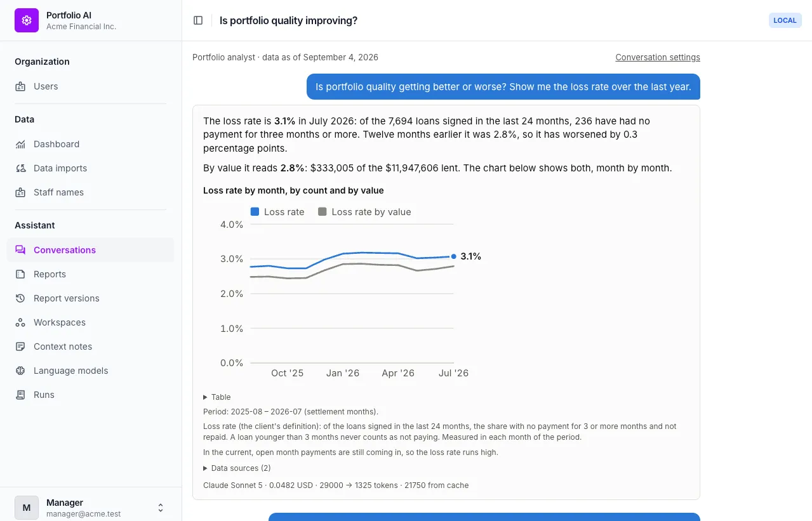The width and height of the screenshot is (812, 521).
Task: Click the "Jul '26" axis label
Action: (x=453, y=373)
